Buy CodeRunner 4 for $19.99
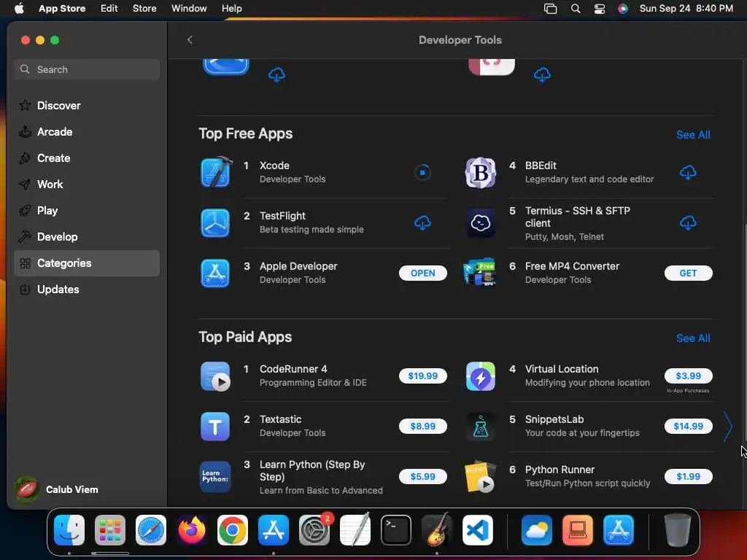 [422, 376]
